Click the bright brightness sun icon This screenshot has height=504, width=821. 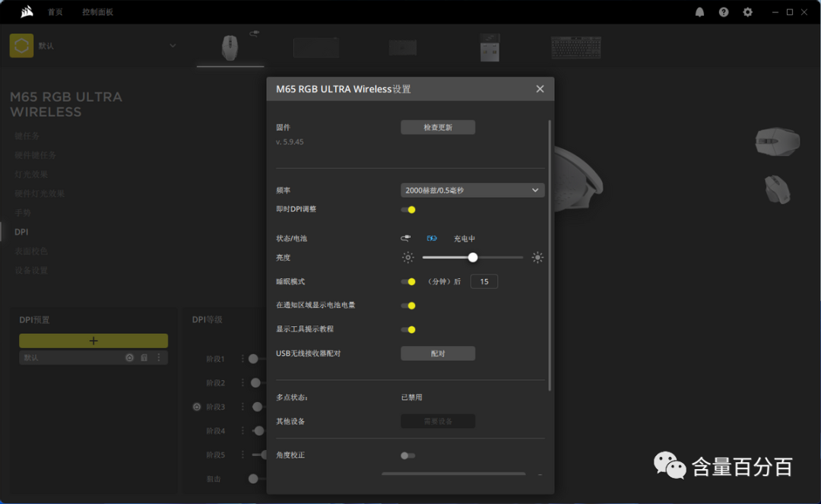click(537, 258)
